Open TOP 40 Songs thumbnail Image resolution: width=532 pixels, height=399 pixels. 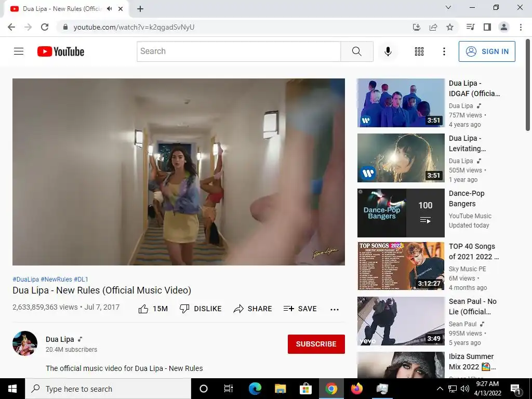click(401, 266)
